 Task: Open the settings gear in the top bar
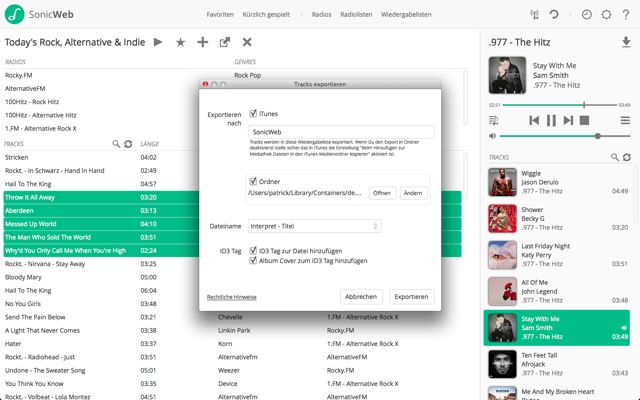(605, 14)
